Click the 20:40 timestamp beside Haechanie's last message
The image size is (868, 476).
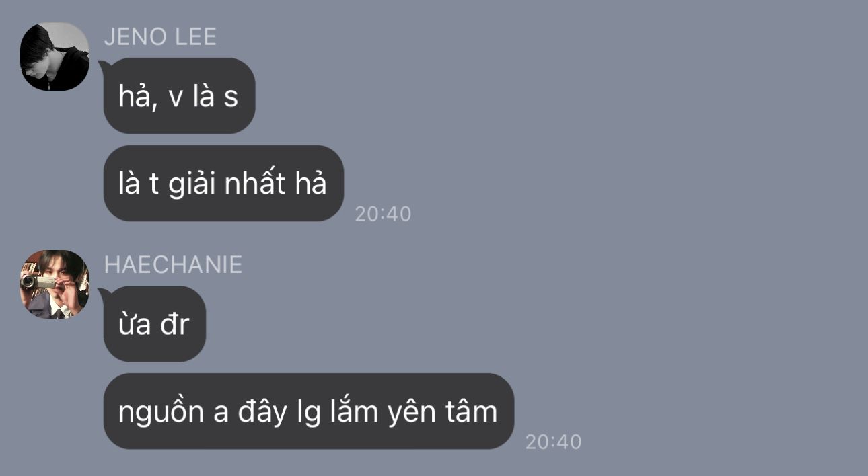click(553, 442)
